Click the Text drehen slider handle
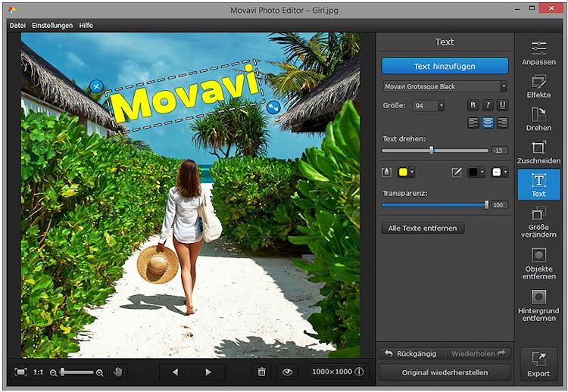The height and width of the screenshot is (392, 568). [432, 150]
